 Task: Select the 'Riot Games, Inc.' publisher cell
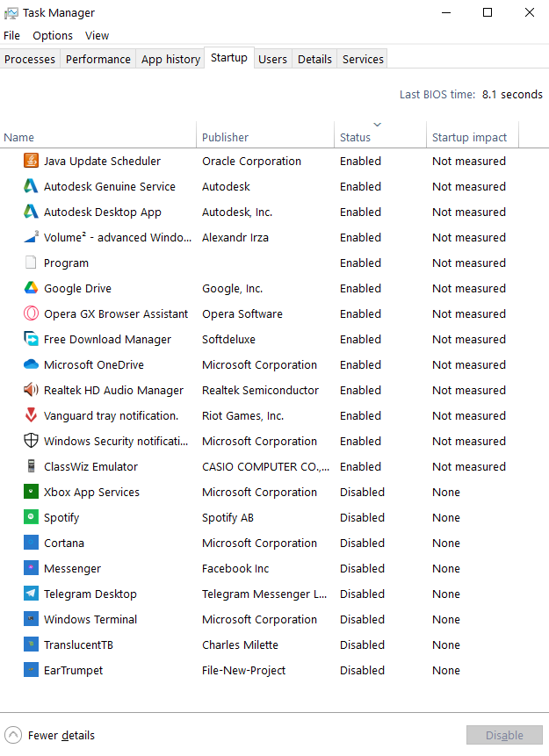tap(242, 415)
